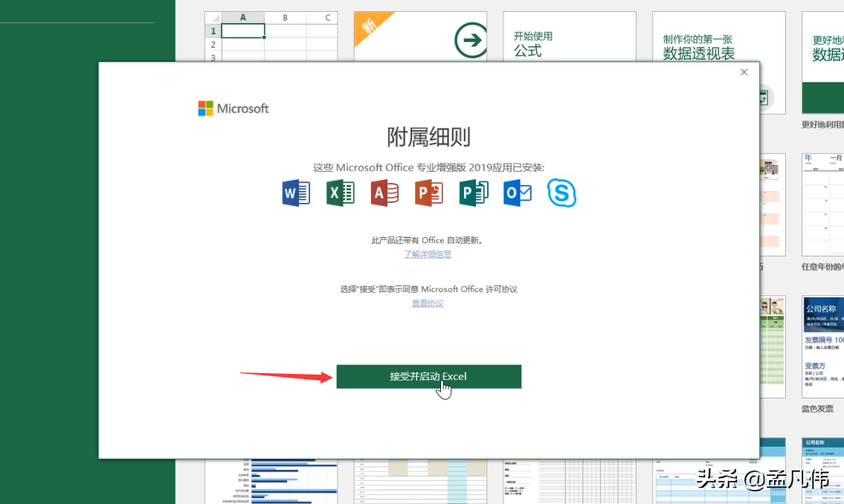Image resolution: width=844 pixels, height=504 pixels.
Task: Click the 附属细则 dialog heading
Action: point(428,138)
